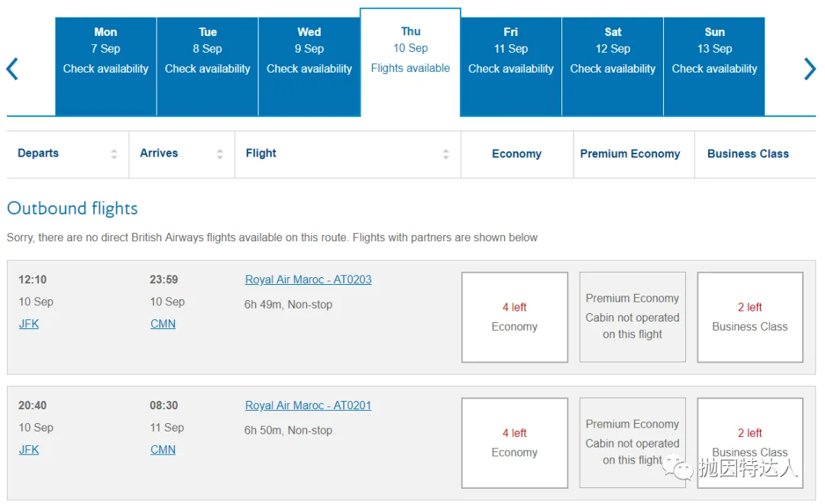Choose Business Class on the 20:40 flight
Viewport: 825px width, 504px height.
click(x=750, y=442)
